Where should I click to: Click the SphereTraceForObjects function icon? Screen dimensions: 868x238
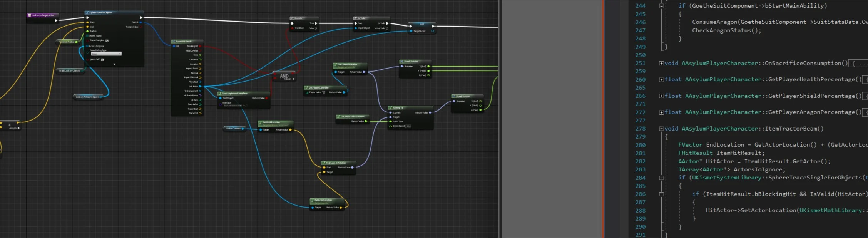tap(87, 13)
